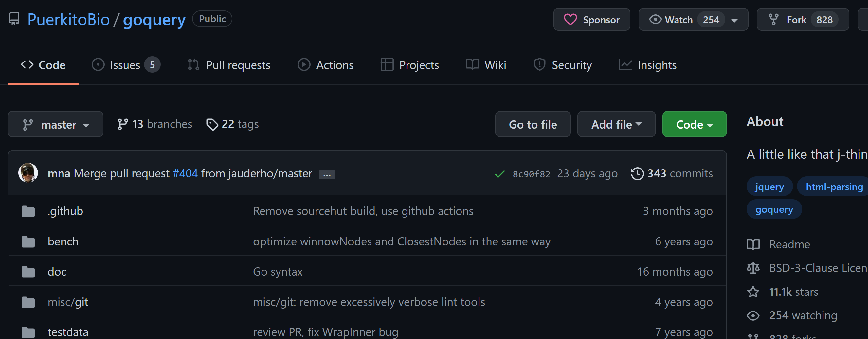868x339 pixels.
Task: Go to the Actions tab
Action: 325,65
